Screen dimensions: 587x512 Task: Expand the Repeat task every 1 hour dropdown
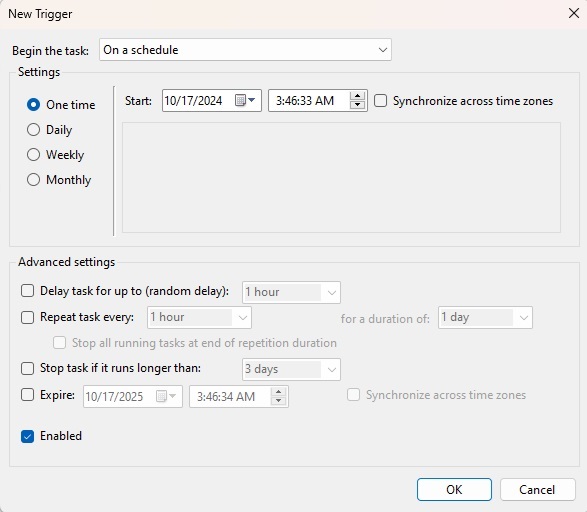(x=199, y=317)
